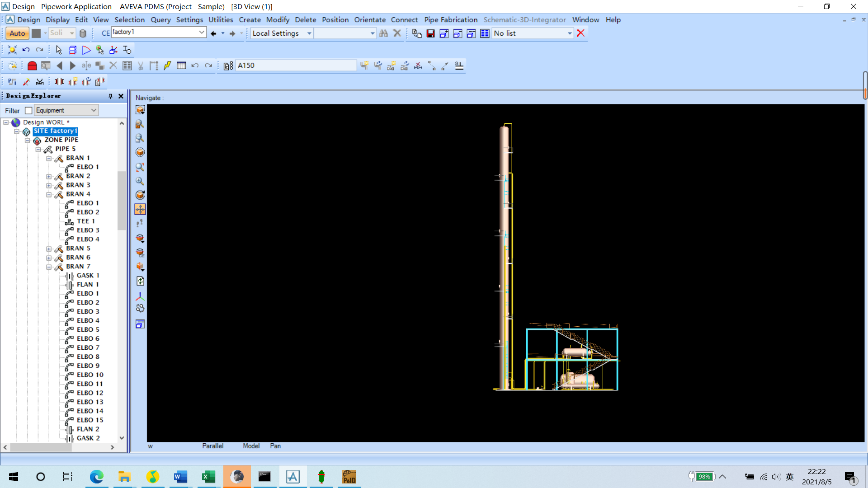The height and width of the screenshot is (488, 868).
Task: Open the Local Settings dropdown
Action: [x=309, y=33]
